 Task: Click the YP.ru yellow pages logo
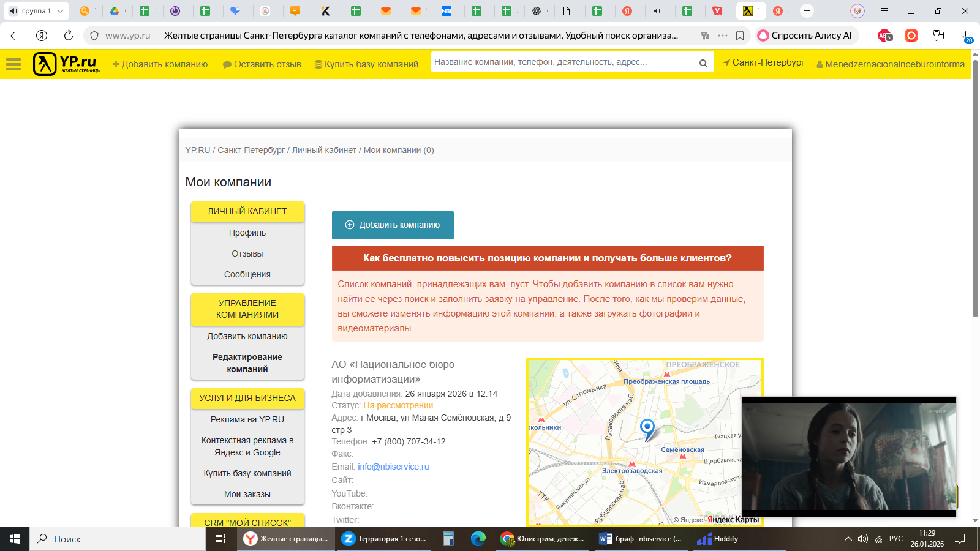pos(67,64)
